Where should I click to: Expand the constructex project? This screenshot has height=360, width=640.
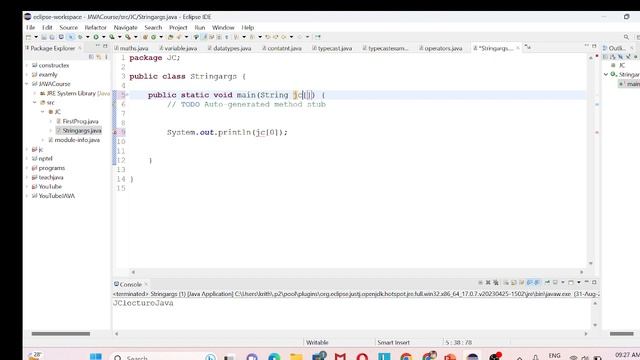pyautogui.click(x=27, y=65)
